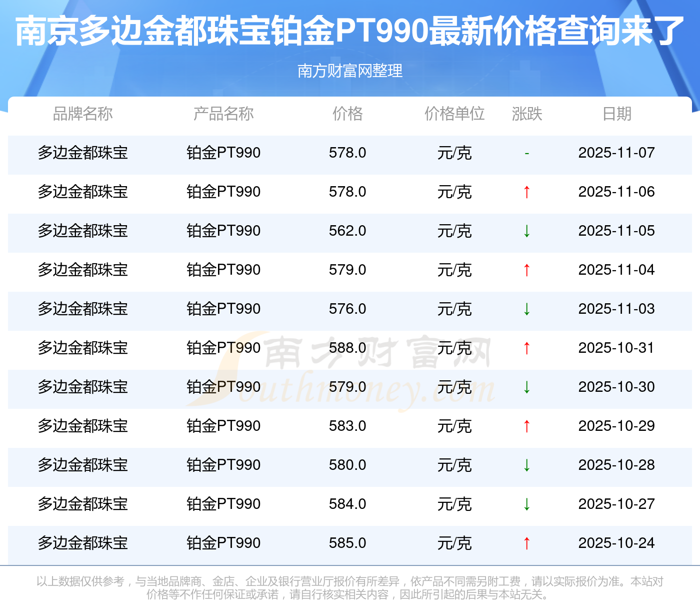
Task: Click the price 580.0
Action: pos(347,465)
